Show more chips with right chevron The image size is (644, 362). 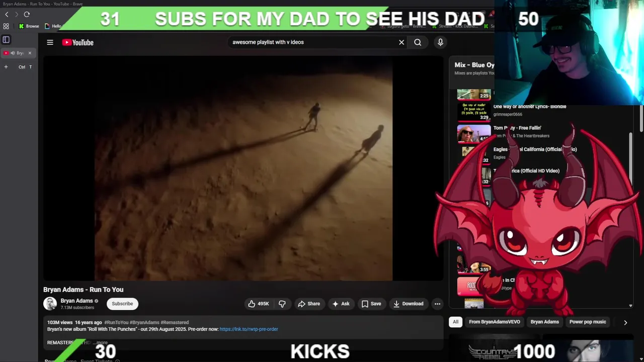tap(625, 322)
